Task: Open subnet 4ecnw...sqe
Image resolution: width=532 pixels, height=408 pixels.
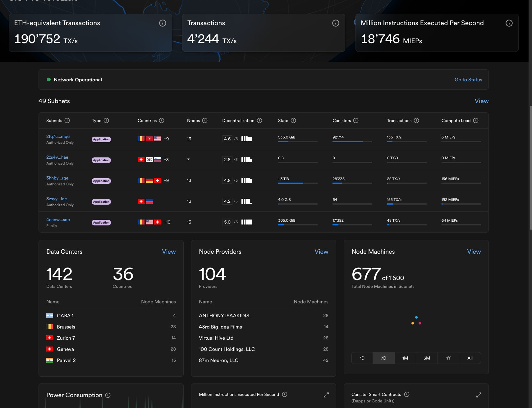Action: coord(58,220)
